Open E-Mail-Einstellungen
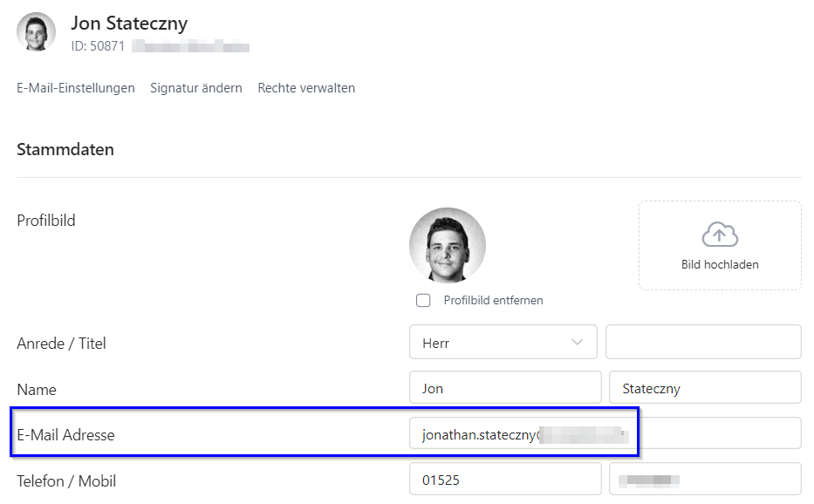 (x=76, y=88)
